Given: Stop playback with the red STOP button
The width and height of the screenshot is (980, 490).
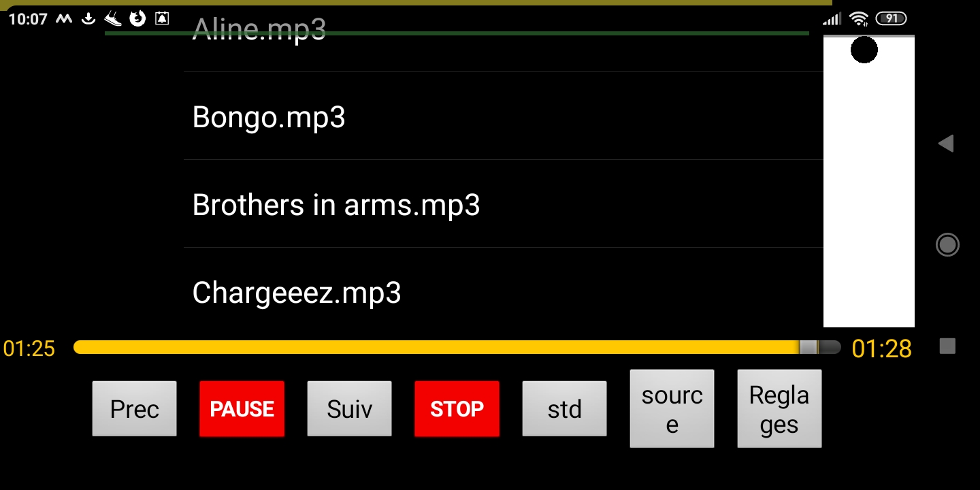Looking at the screenshot, I should tap(457, 408).
